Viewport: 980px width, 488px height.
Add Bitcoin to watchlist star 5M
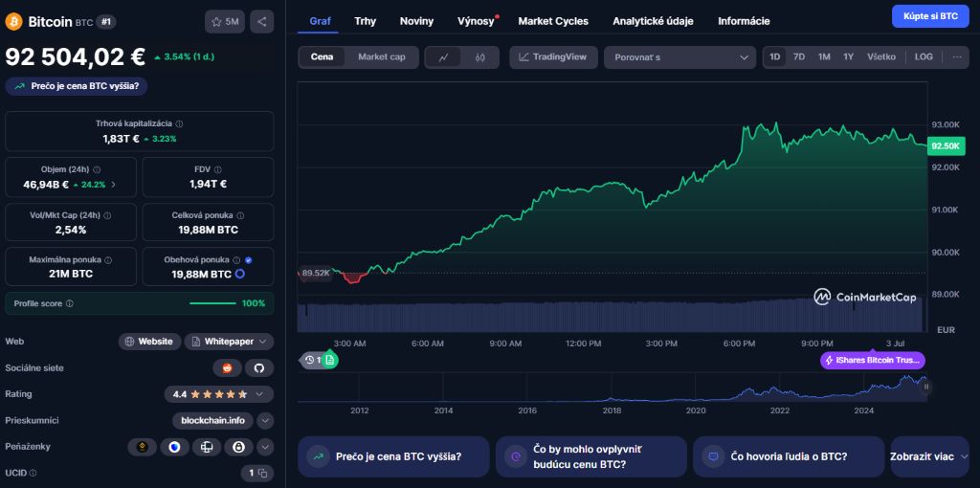click(224, 22)
